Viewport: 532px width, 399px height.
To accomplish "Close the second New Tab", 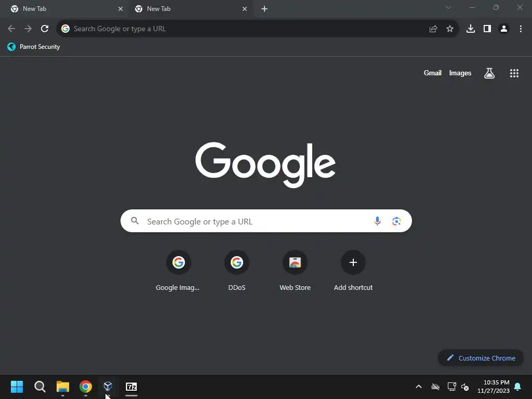I will point(245,9).
